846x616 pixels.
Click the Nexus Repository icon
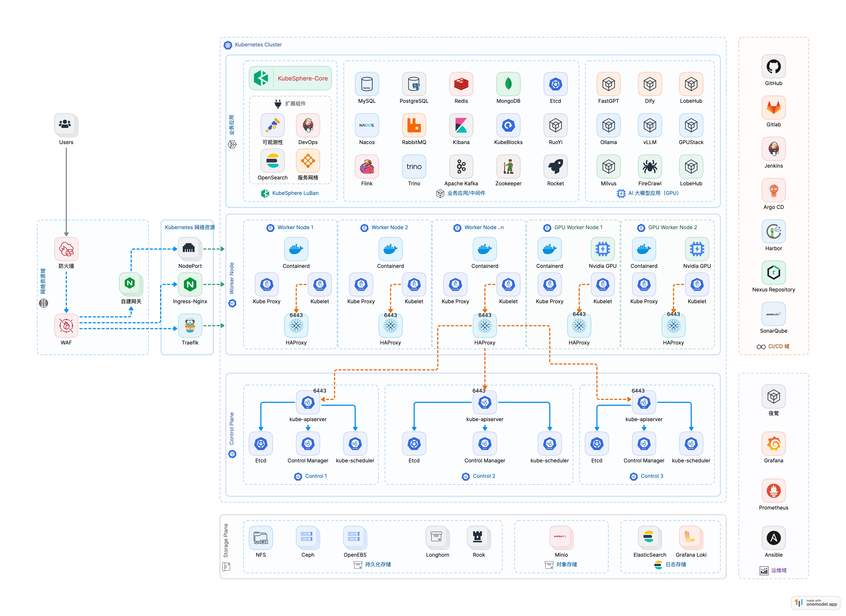[x=774, y=273]
